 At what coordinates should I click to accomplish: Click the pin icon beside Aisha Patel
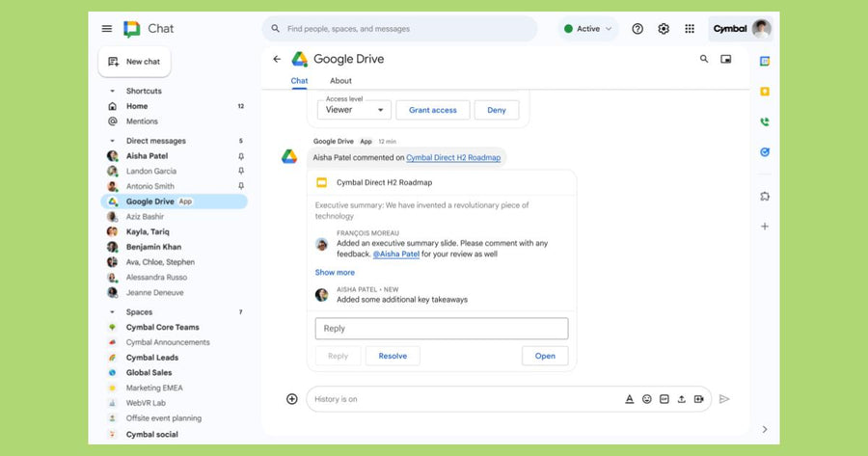coord(241,156)
